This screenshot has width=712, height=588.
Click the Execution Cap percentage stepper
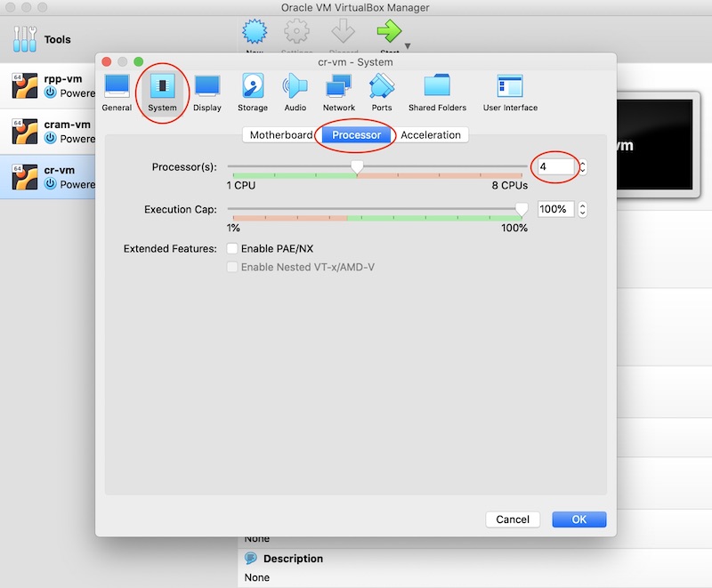(583, 210)
